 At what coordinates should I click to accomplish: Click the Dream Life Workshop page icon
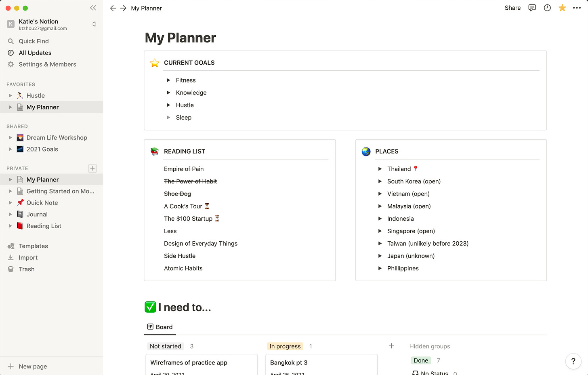(x=20, y=137)
